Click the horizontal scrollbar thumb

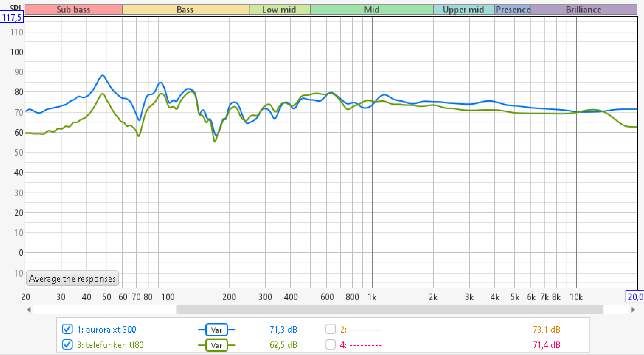pyautogui.click(x=390, y=310)
